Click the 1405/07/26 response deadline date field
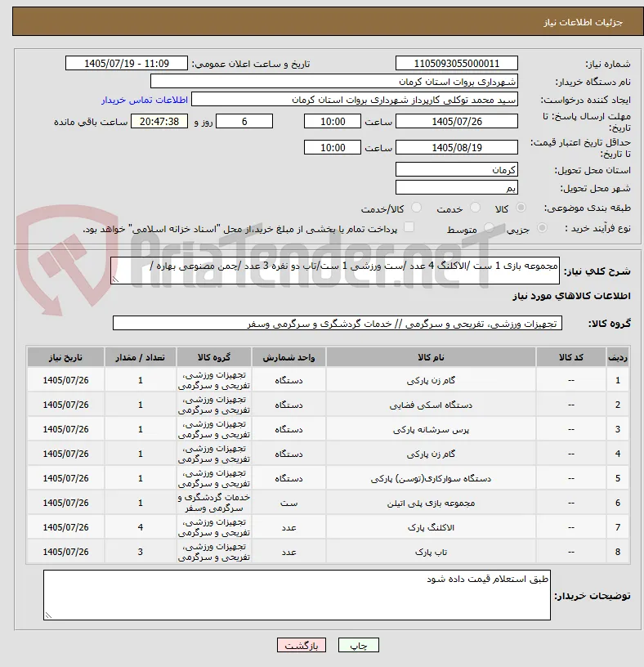The width and height of the screenshot is (644, 667). tap(456, 122)
